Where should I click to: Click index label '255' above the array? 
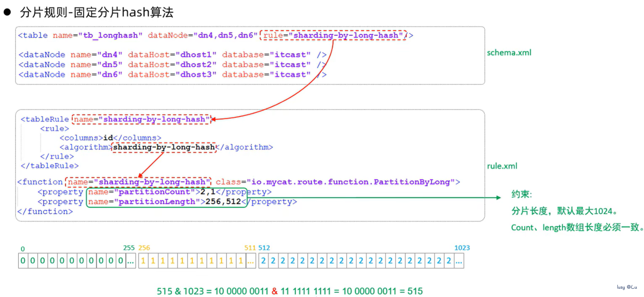pyautogui.click(x=129, y=248)
